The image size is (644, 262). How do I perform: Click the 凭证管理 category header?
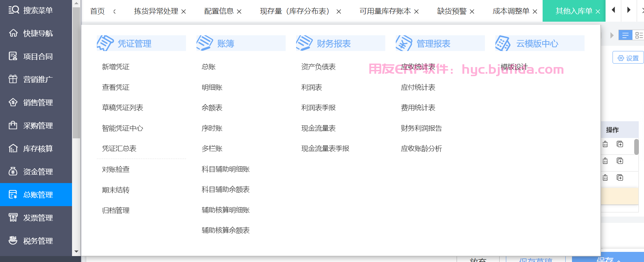141,43
